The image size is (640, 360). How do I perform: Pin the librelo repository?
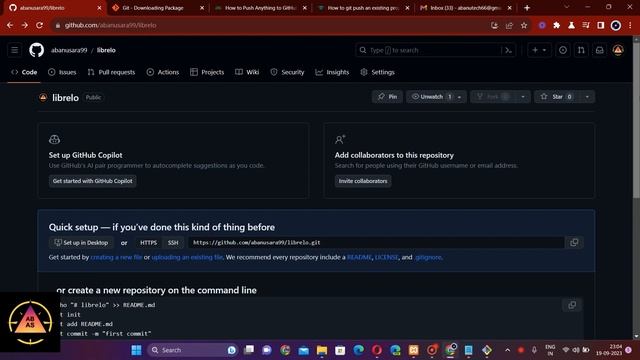pos(387,97)
